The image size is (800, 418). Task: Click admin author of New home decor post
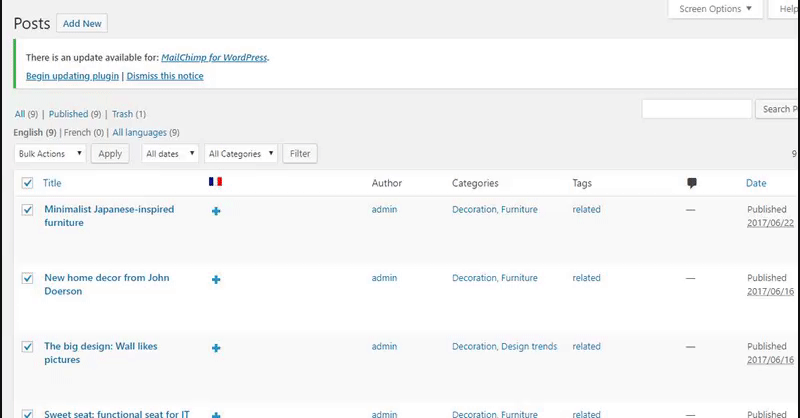point(384,278)
